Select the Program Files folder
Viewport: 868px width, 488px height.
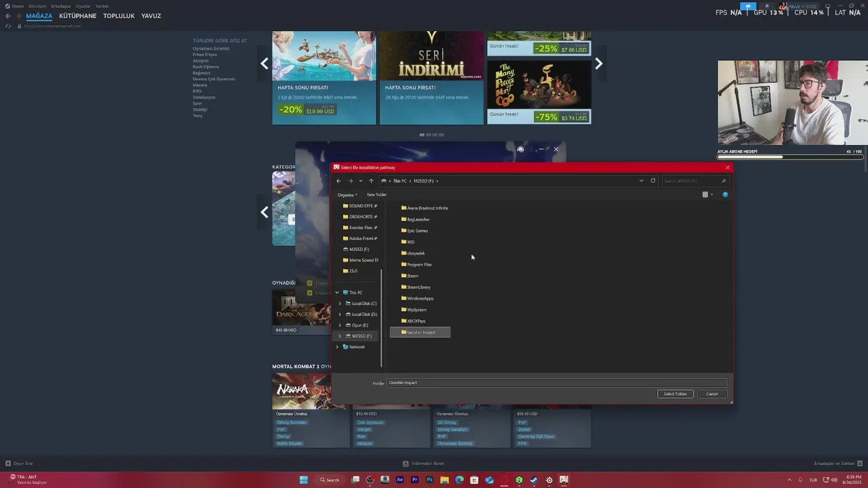click(x=416, y=264)
